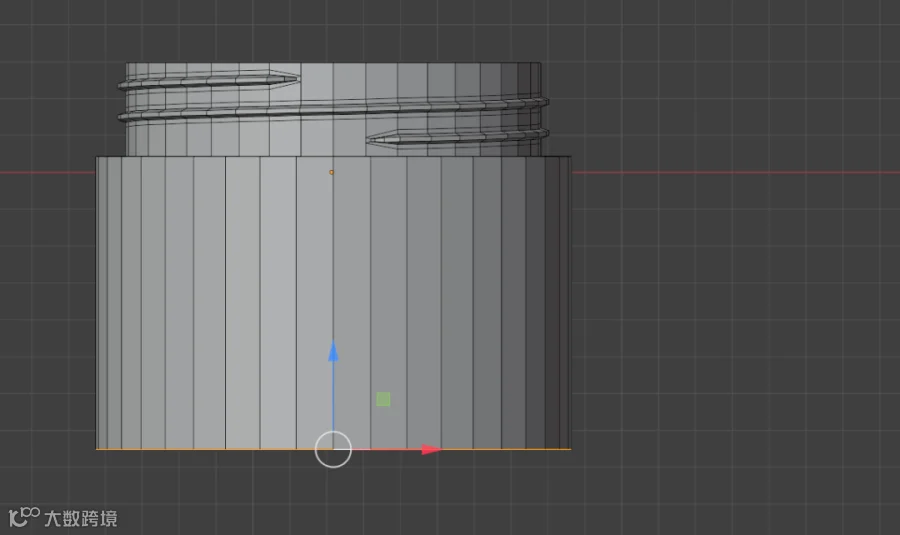The height and width of the screenshot is (535, 900).
Task: Click the top rim edge of the neck
Action: pyautogui.click(x=333, y=63)
